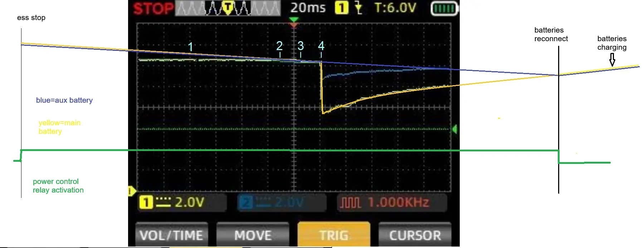Select channel 1 2.0V scale box

click(x=182, y=203)
